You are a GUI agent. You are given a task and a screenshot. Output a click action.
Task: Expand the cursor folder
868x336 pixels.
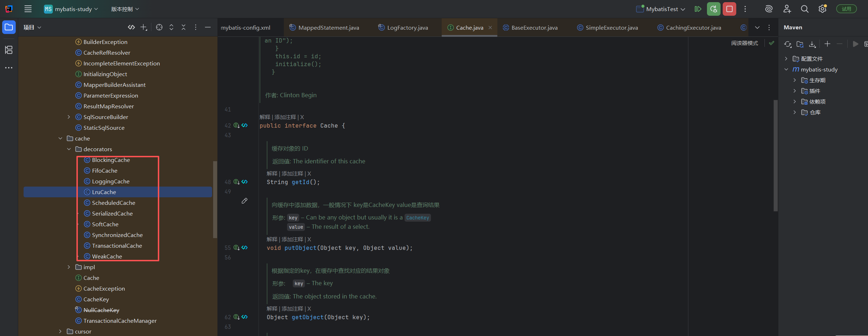click(x=60, y=331)
